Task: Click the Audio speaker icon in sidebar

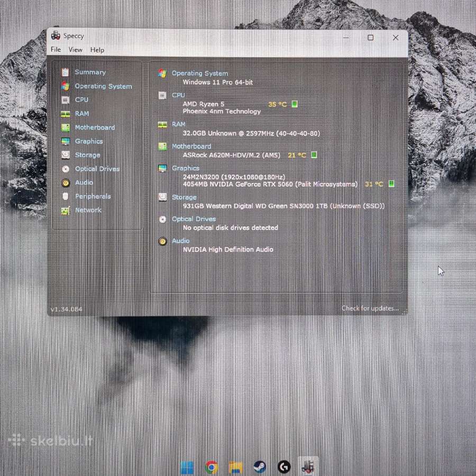Action: 65,183
